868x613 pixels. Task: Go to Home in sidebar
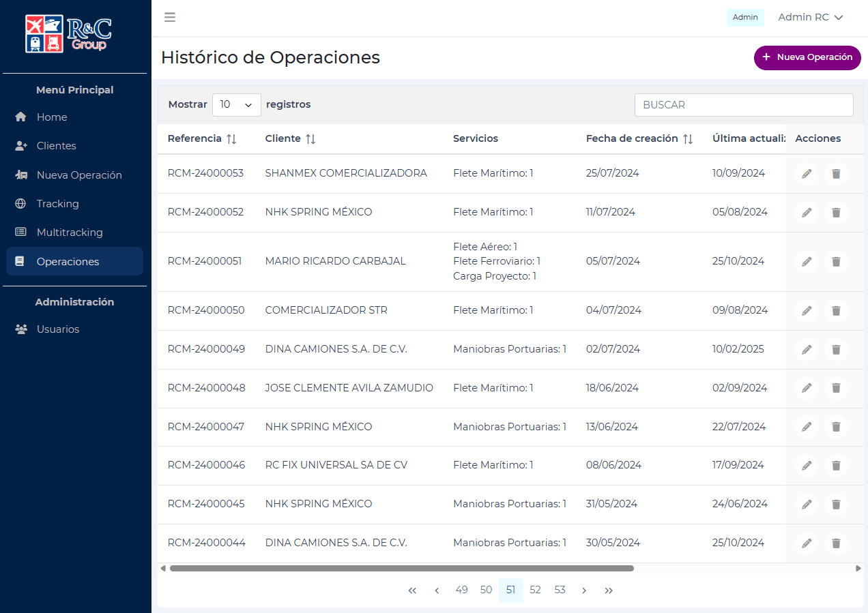[x=75, y=117]
